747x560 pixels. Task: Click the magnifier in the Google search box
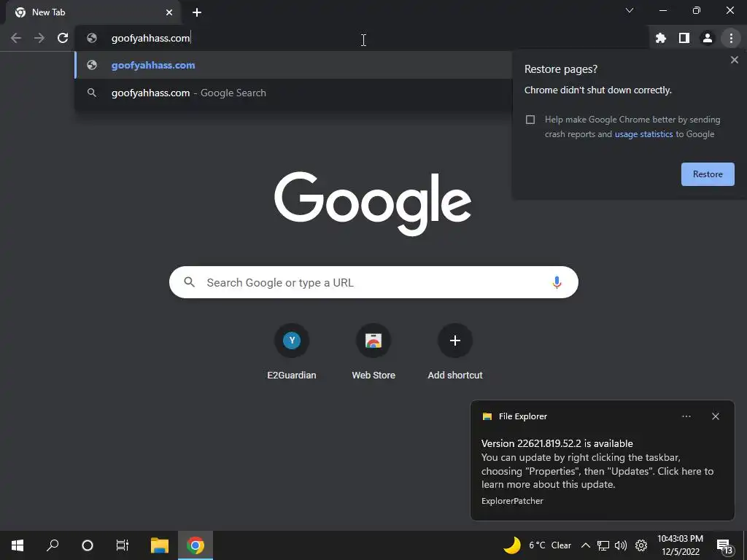[x=189, y=282]
